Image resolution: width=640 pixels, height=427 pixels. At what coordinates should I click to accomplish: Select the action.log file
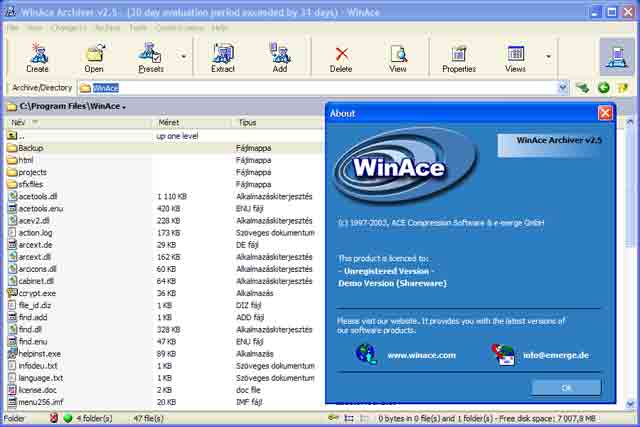click(x=164, y=233)
